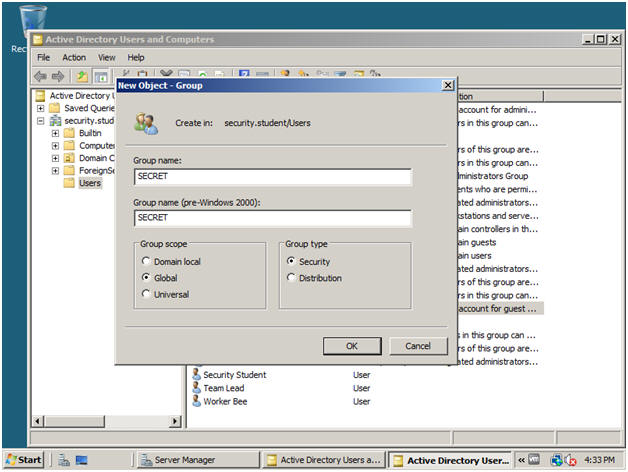This screenshot has height=472, width=628.
Task: Click the Domain Controllers OU icon
Action: pyautogui.click(x=69, y=158)
